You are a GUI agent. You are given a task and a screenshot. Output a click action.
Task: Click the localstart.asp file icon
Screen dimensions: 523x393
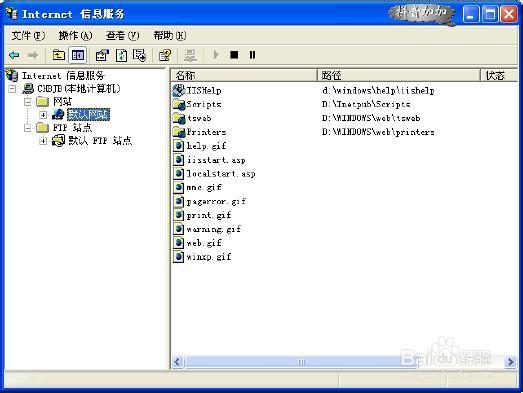point(179,173)
